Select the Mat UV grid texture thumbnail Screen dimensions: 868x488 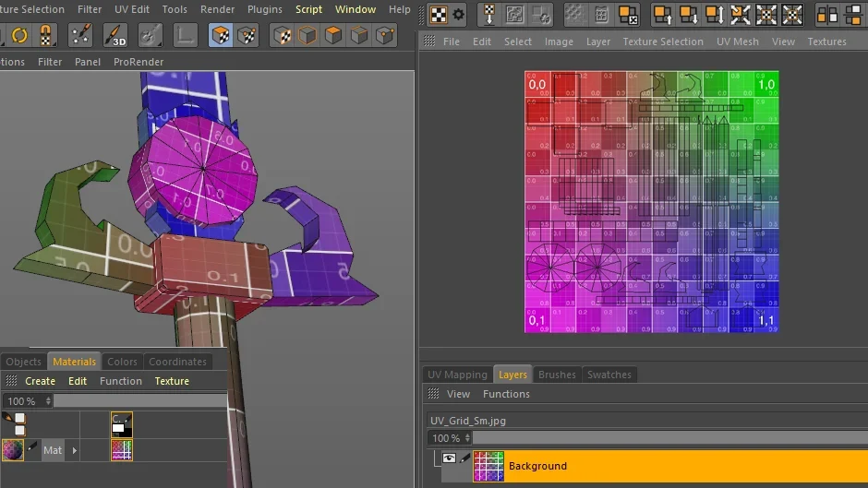pyautogui.click(x=122, y=450)
